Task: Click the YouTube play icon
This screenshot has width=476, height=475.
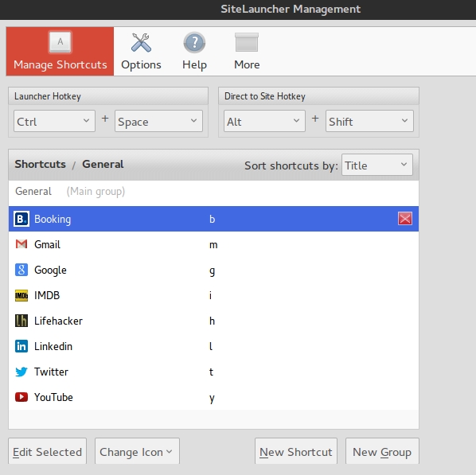Action: 21,397
